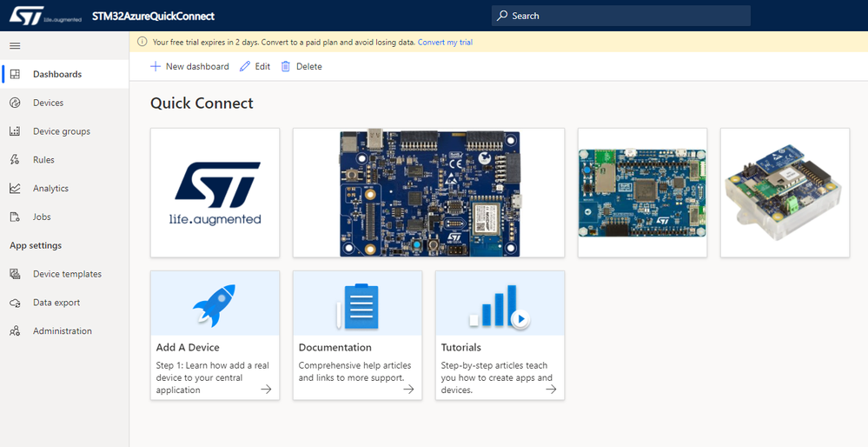Click the pencil Edit icon
The height and width of the screenshot is (447, 868).
[245, 66]
